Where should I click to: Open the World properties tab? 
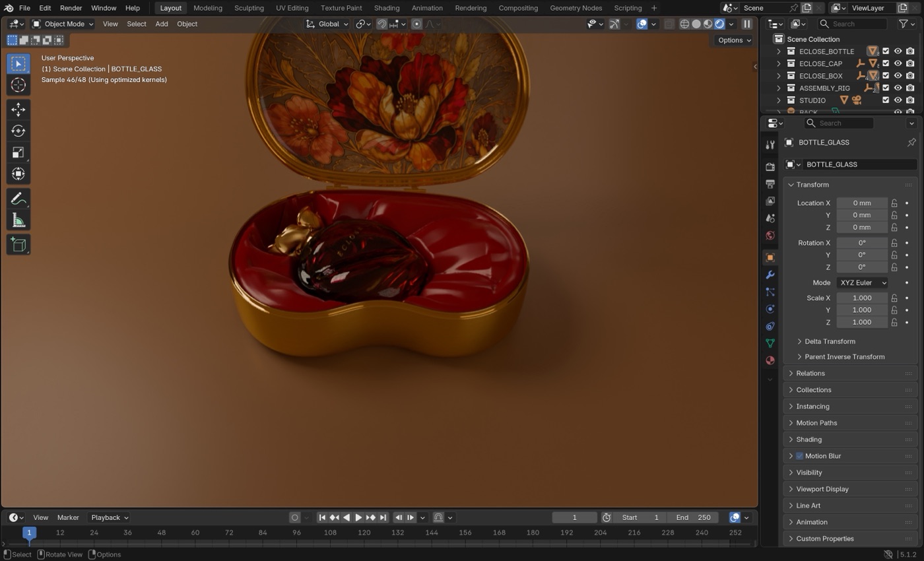coord(770,236)
